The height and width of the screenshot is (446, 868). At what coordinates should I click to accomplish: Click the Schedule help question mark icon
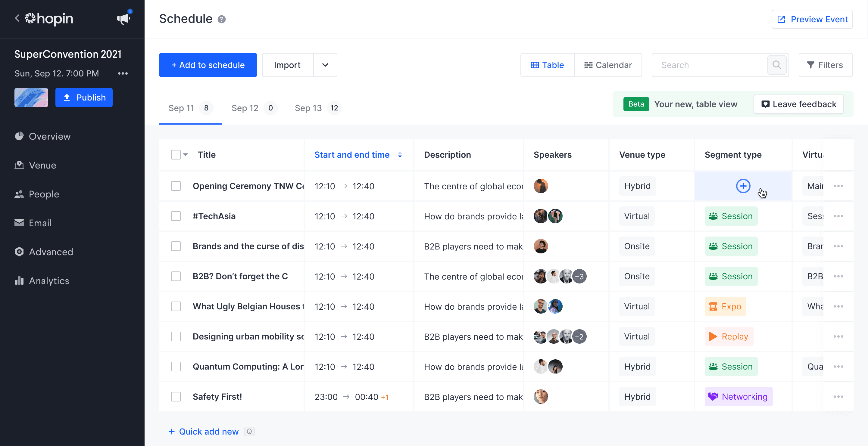(221, 19)
